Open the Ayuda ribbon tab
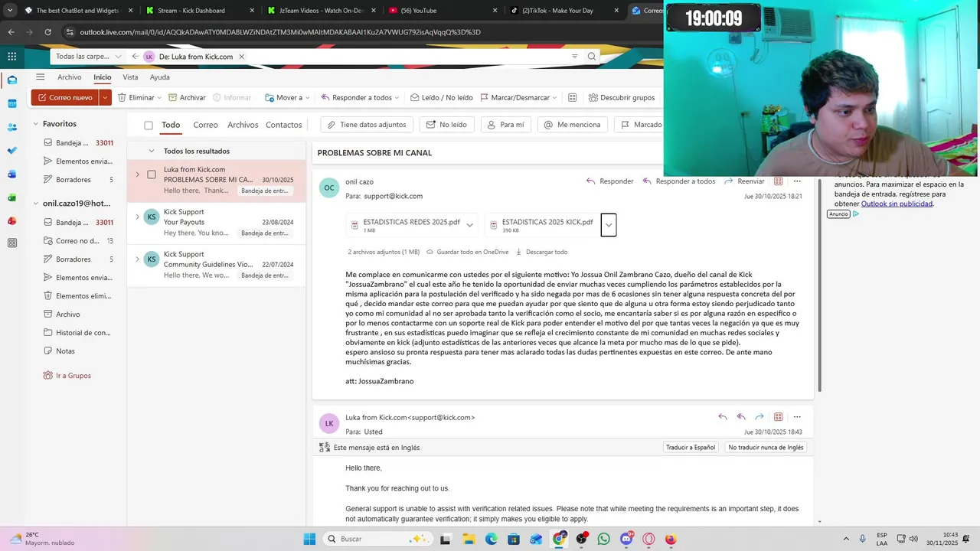The width and height of the screenshot is (980, 551). (x=159, y=77)
